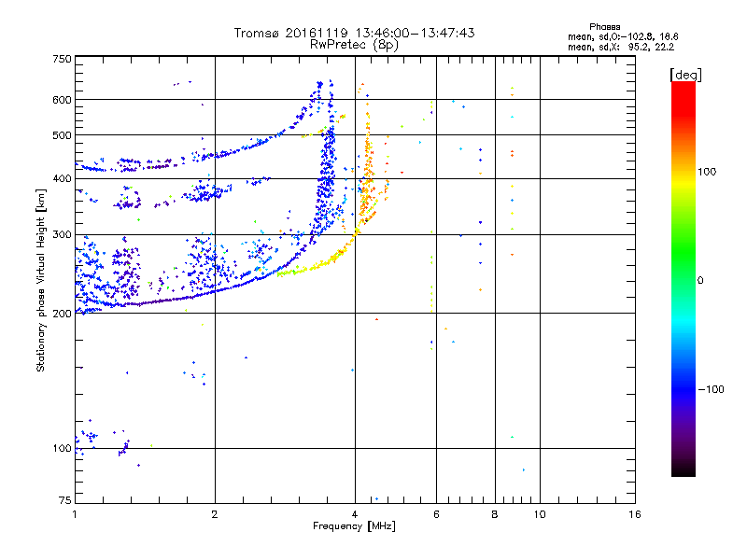Viewport: 747px width, 560px height.
Task: Click the y-axis label 'Stationary phase Virtual Height [km]'
Action: pyautogui.click(x=40, y=280)
